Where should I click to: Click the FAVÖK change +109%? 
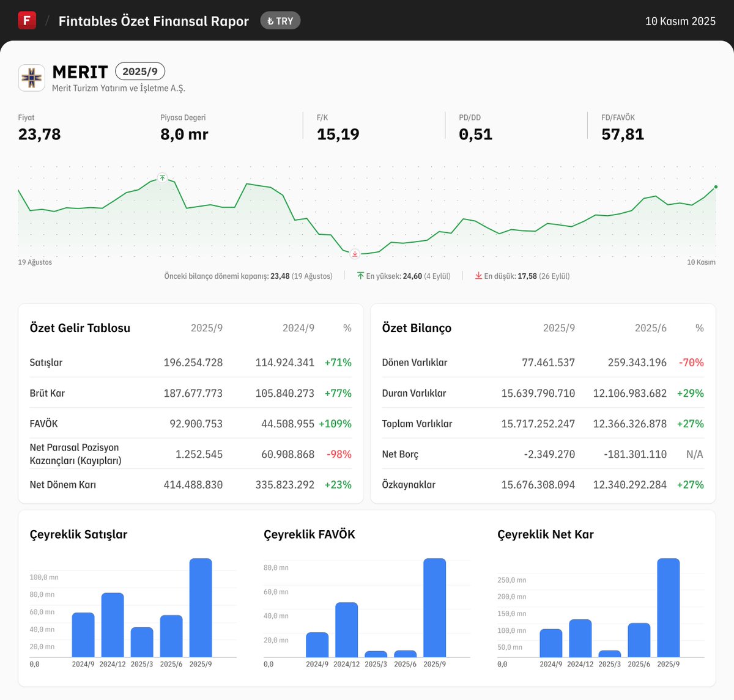335,424
